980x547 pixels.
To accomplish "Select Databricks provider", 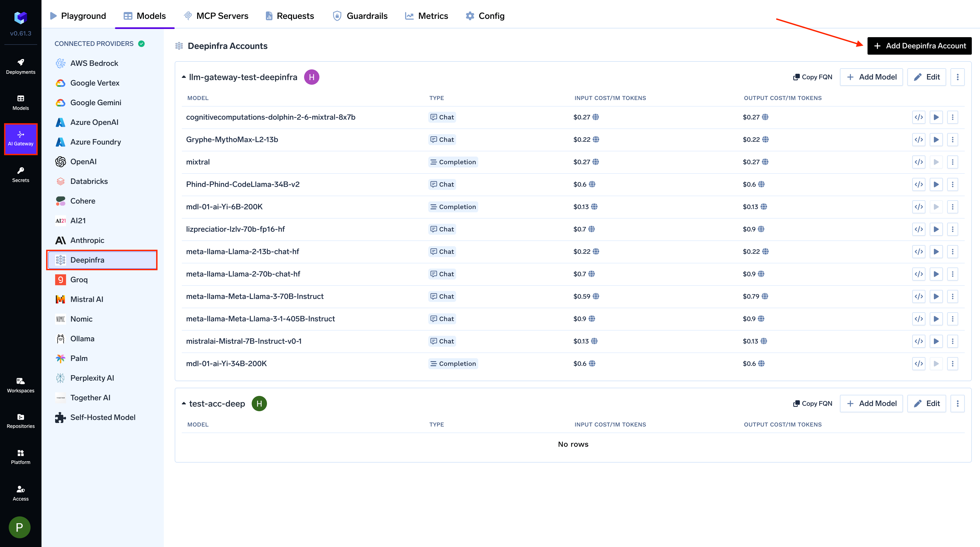I will click(102, 181).
